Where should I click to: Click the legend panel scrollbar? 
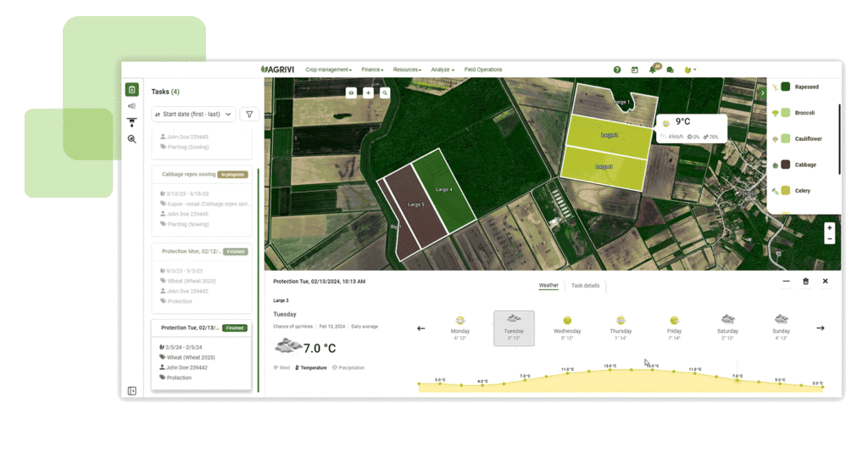(840, 138)
